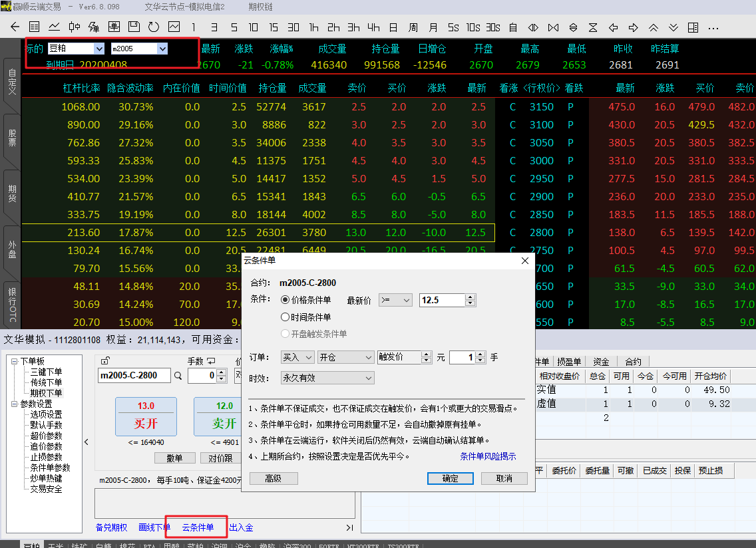Screen dimensions: 756x548
Task: Select the 时间条件单 radio button
Action: [x=285, y=317]
